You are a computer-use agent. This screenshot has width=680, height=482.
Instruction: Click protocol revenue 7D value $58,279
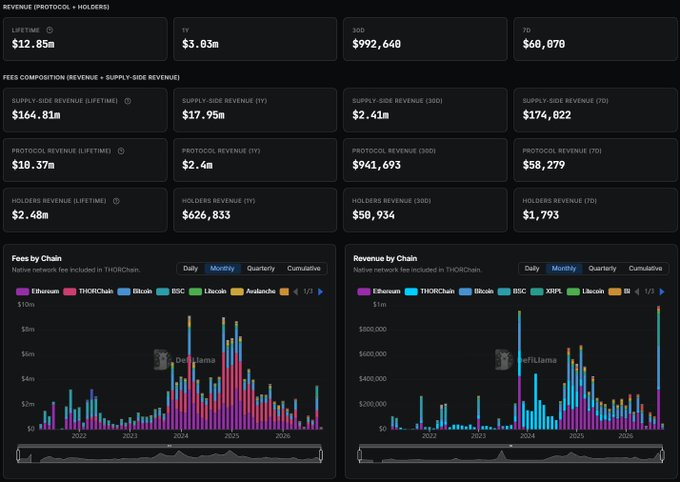coord(544,165)
